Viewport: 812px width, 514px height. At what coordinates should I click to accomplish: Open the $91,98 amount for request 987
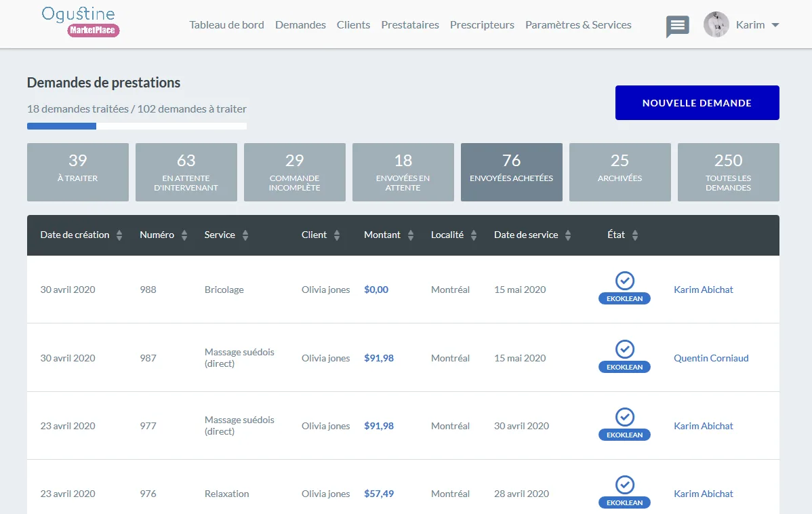click(379, 358)
